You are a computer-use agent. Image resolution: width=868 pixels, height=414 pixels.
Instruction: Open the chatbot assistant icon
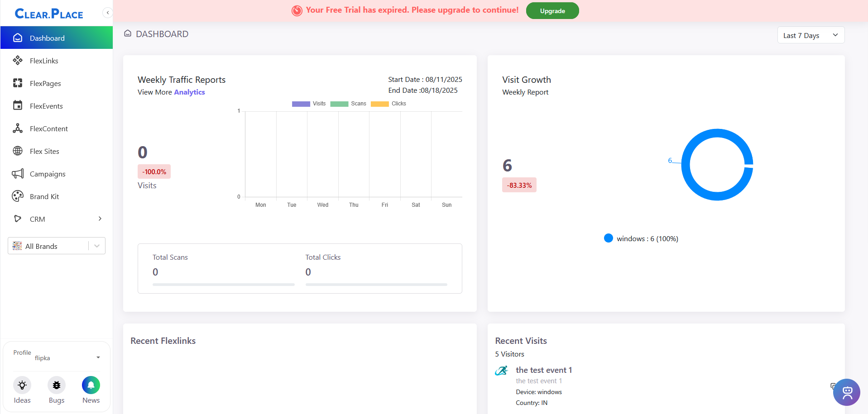(x=846, y=392)
